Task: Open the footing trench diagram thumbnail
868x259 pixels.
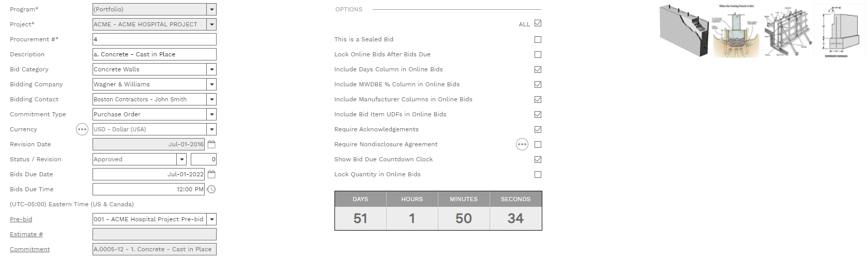Action: 736,31
